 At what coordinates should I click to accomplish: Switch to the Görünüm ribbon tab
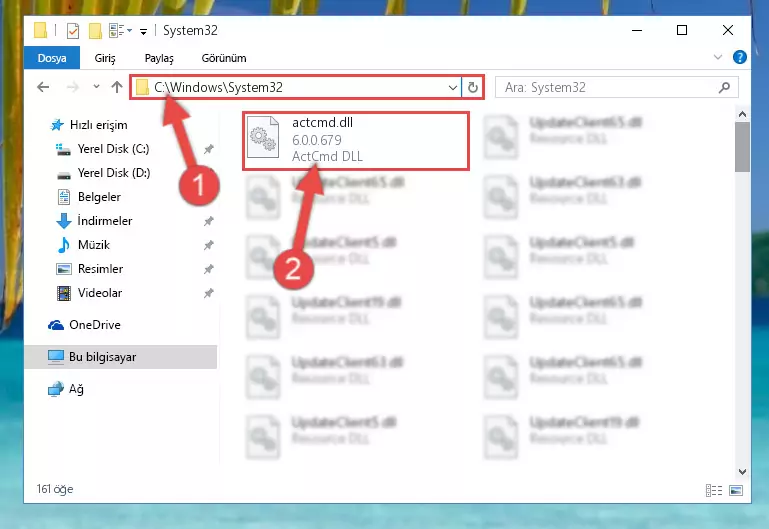pos(224,58)
